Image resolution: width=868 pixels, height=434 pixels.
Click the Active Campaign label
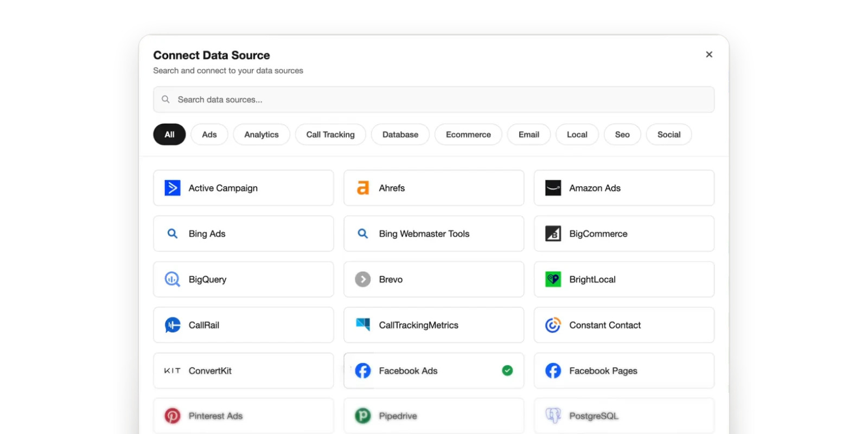[x=223, y=188]
